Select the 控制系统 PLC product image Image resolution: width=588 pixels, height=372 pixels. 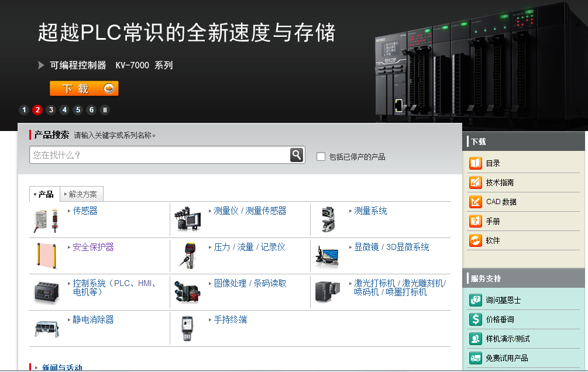pos(46,292)
